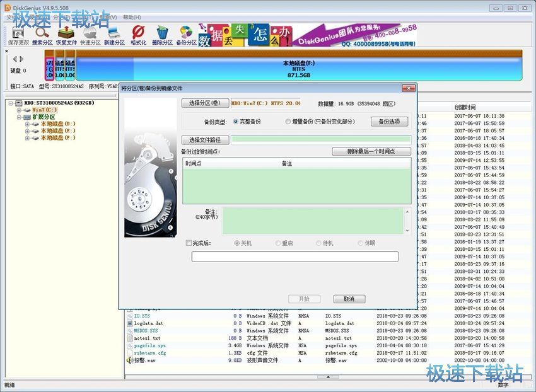The width and height of the screenshot is (536, 392).
Task: Collapse the HD0:ST31000524AS tree node
Action: pos(11,103)
